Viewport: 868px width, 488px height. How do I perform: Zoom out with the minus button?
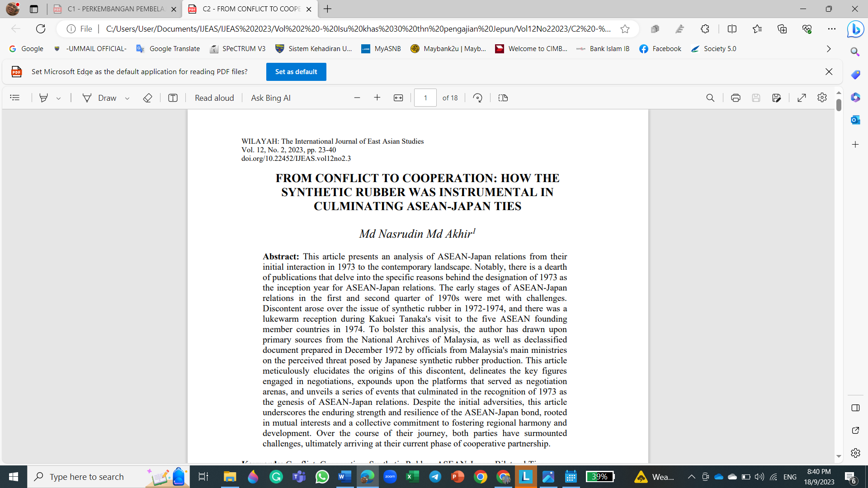click(357, 98)
